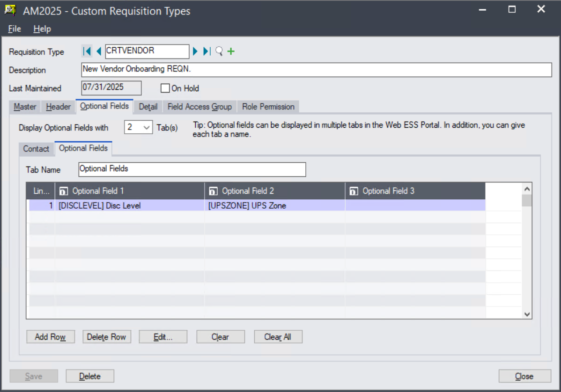Switch to the Detail tab

(148, 107)
